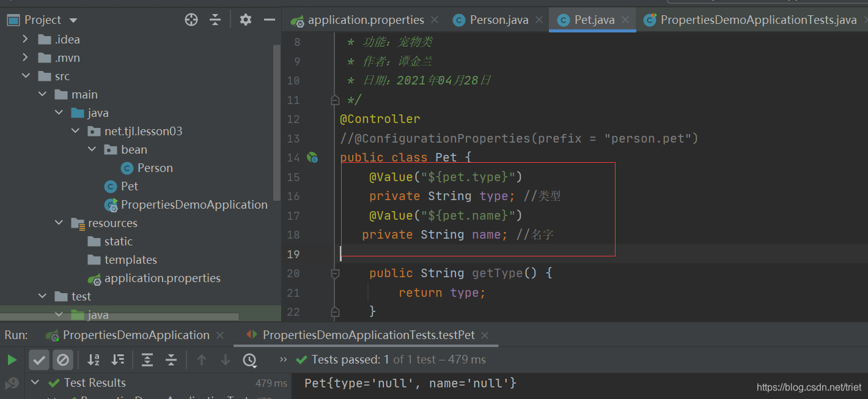The width and height of the screenshot is (868, 399).
Task: Sort test results alphabetically
Action: [x=94, y=360]
